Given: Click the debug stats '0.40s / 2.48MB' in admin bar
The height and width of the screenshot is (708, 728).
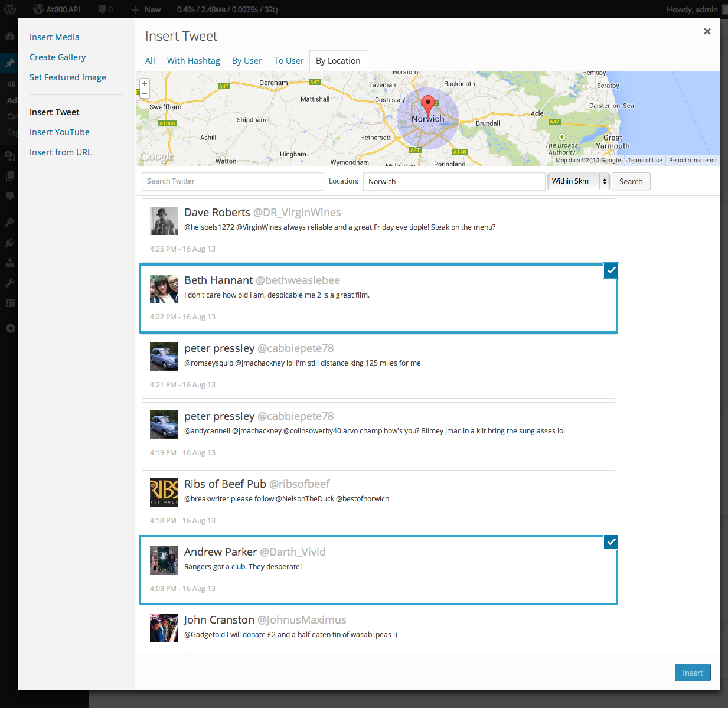Looking at the screenshot, I should click(227, 9).
